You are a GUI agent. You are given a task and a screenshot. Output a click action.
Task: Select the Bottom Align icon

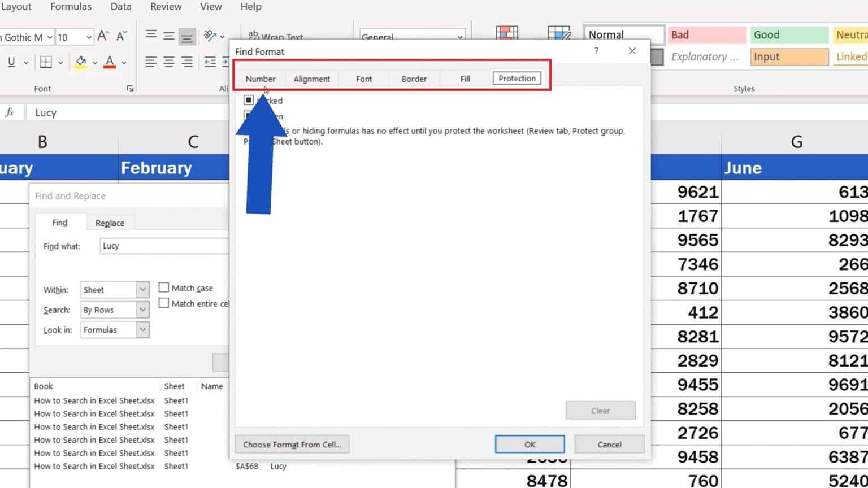[x=186, y=36]
